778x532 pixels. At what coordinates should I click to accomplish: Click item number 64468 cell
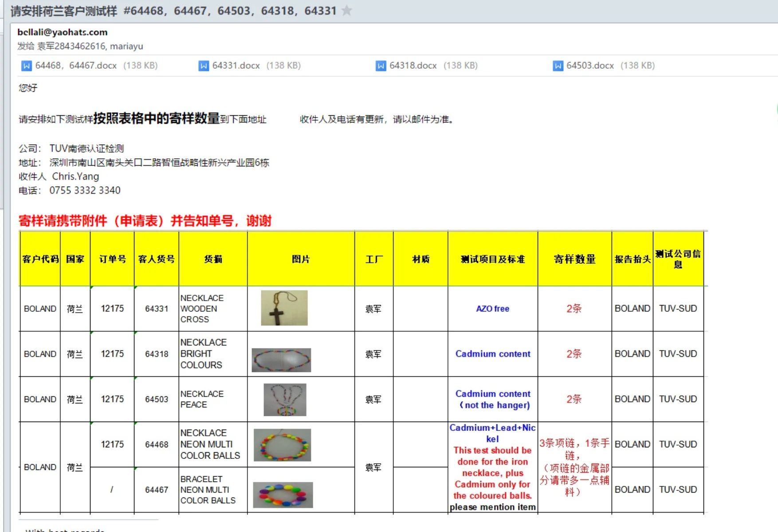(x=157, y=444)
